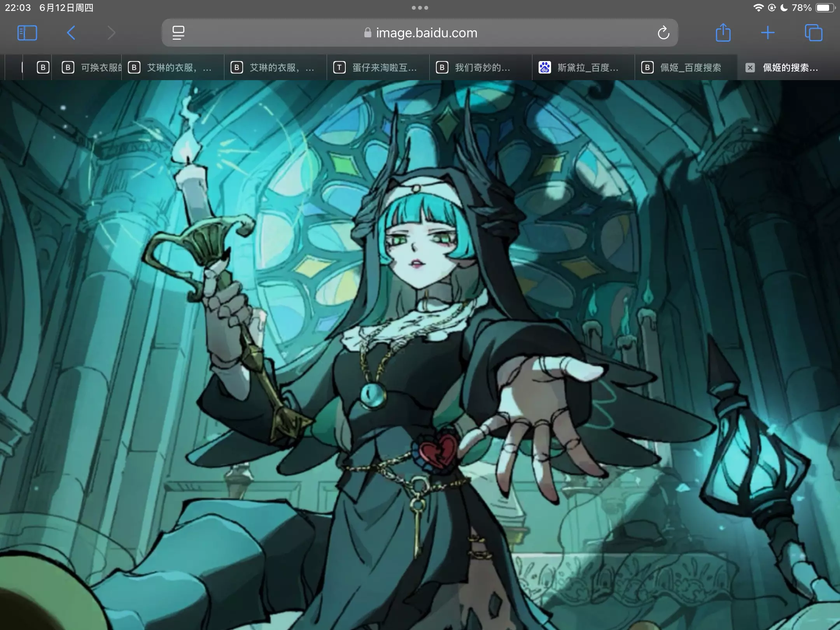Go forward to next page
840x630 pixels.
[x=111, y=33]
